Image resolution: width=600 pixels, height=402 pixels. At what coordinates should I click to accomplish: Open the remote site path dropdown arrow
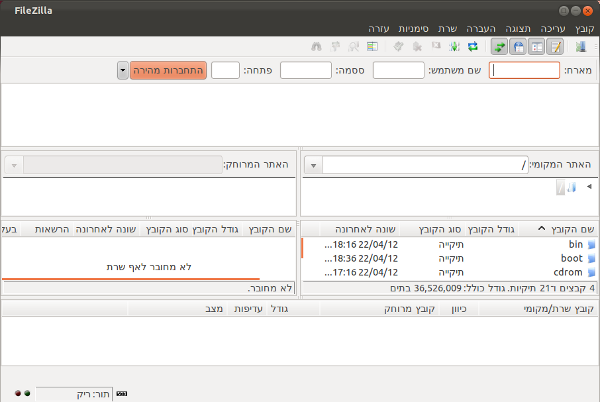pyautogui.click(x=14, y=166)
